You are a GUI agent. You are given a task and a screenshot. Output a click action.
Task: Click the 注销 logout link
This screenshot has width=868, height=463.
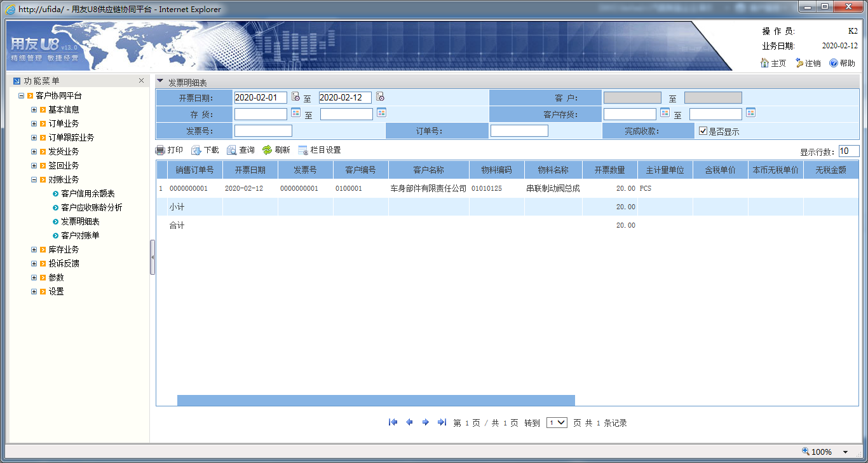[808, 63]
